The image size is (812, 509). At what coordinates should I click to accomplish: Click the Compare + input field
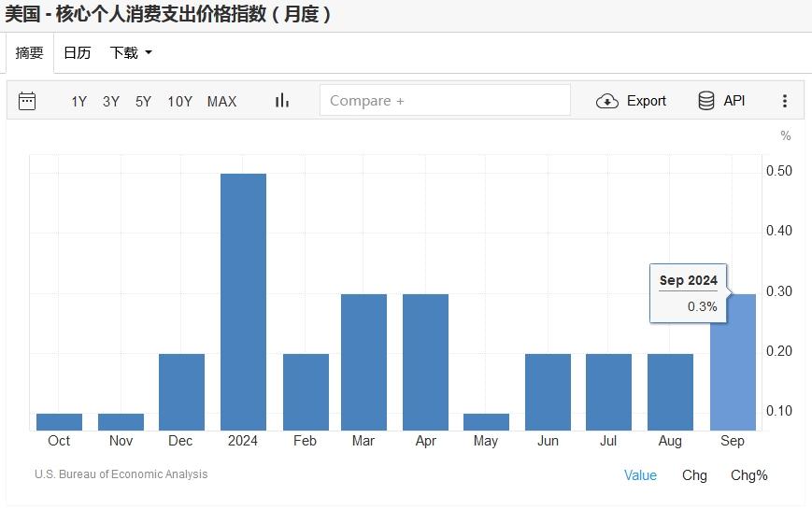pos(445,101)
